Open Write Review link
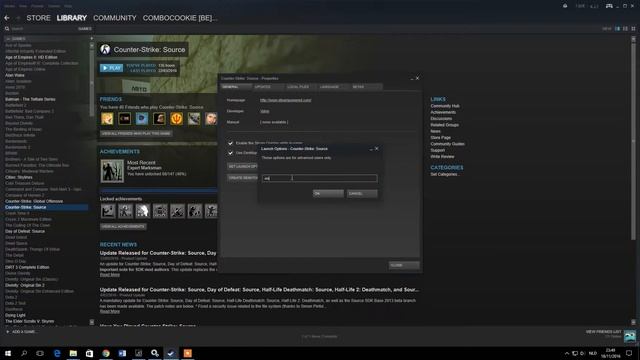This screenshot has height=360, width=640. (442, 157)
